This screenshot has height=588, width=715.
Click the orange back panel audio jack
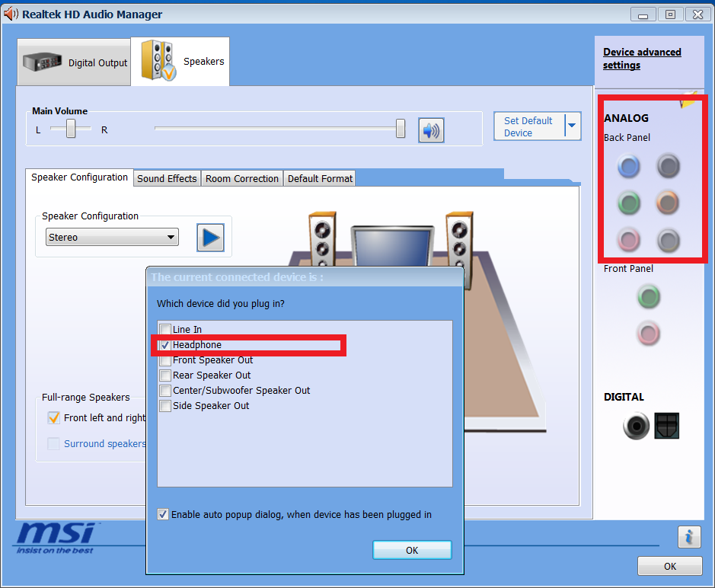668,203
